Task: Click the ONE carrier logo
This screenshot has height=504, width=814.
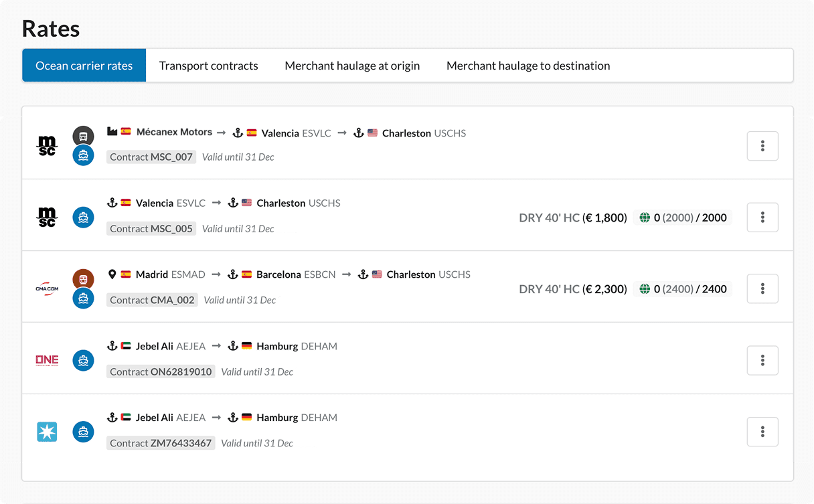Action: click(47, 360)
